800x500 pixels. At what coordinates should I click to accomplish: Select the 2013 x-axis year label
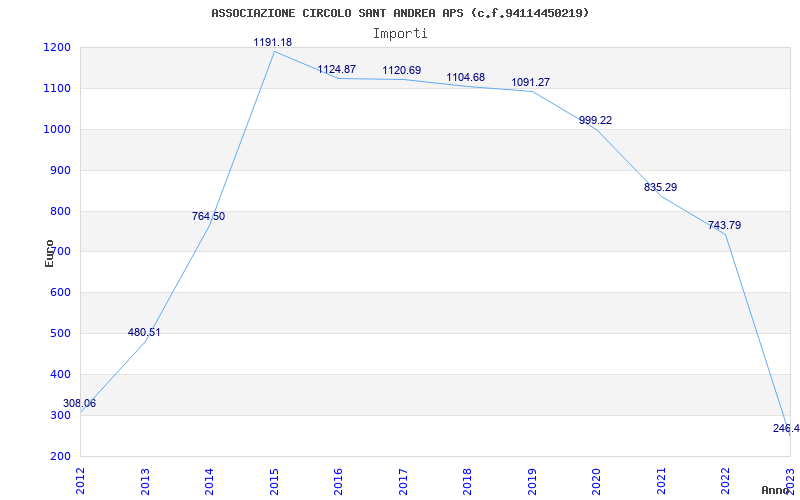pyautogui.click(x=145, y=480)
